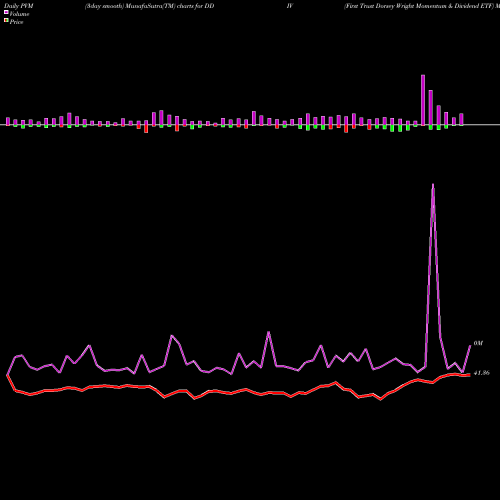Click the tallest magenta volume bar
The width and height of the screenshot is (500, 500).
[x=423, y=100]
